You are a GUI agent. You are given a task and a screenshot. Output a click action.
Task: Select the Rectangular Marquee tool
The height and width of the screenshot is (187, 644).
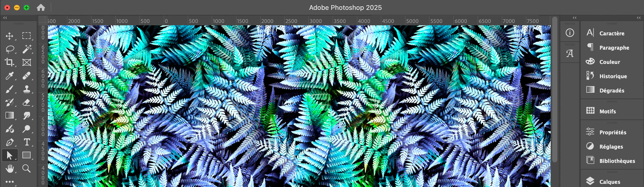pyautogui.click(x=26, y=36)
